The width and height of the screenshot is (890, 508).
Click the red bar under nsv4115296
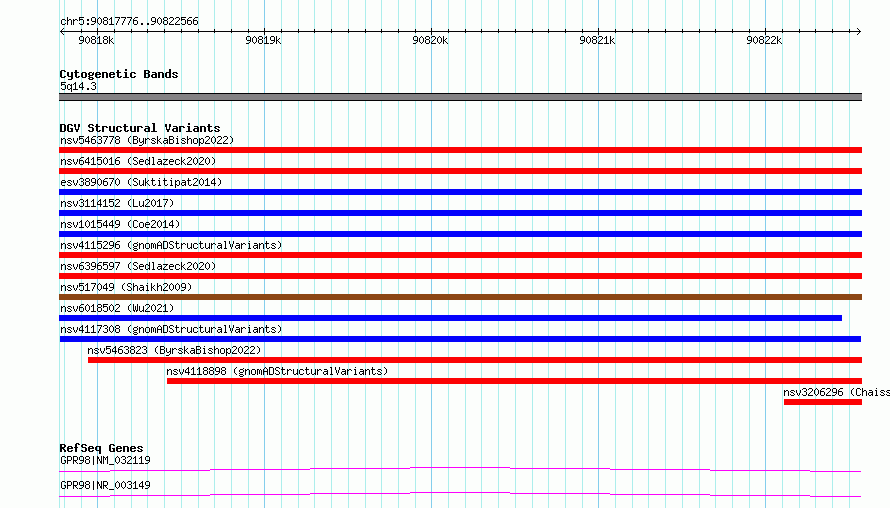460,255
